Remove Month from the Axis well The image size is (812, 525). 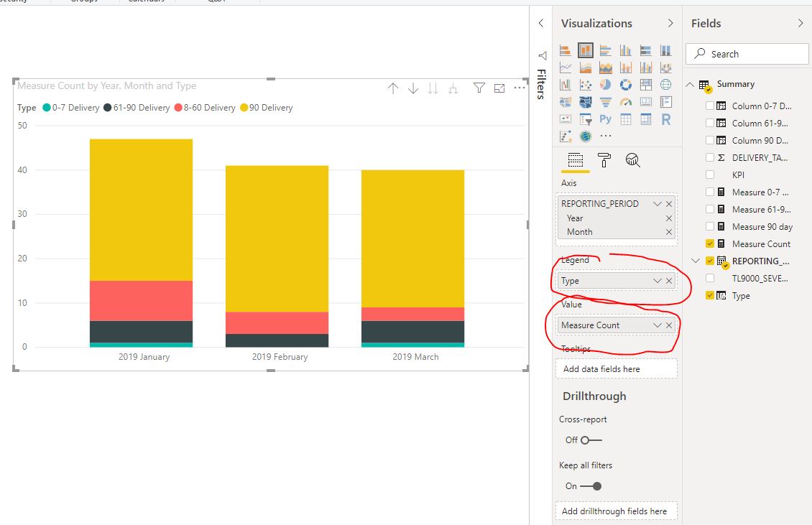click(669, 232)
